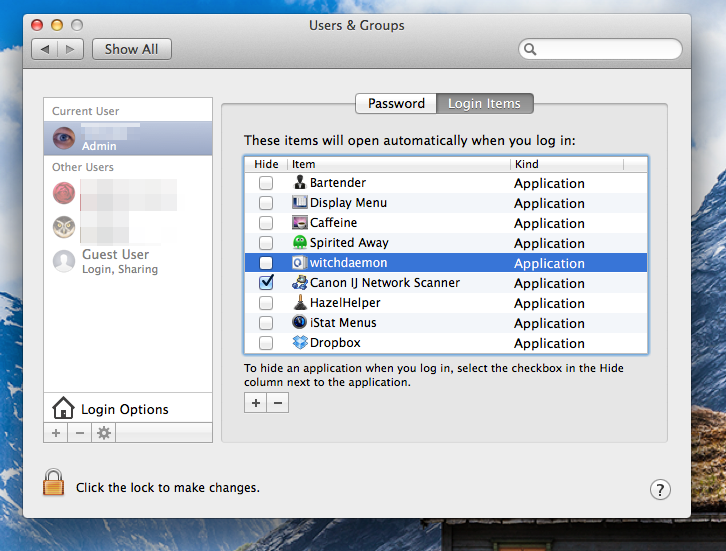Viewport: 726px width, 551px height.
Task: Click the Display Menu app icon
Action: 300,202
